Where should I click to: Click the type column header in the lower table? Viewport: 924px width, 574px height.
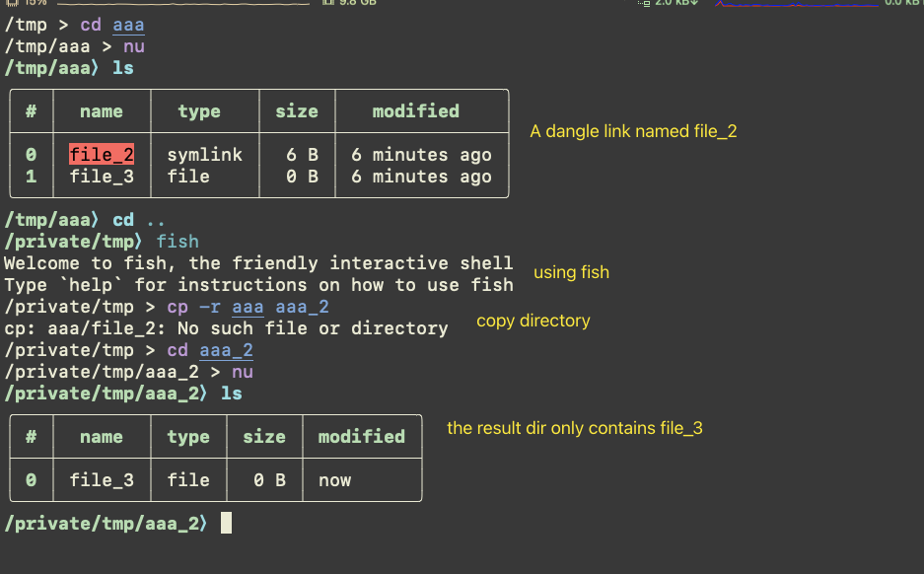[188, 436]
